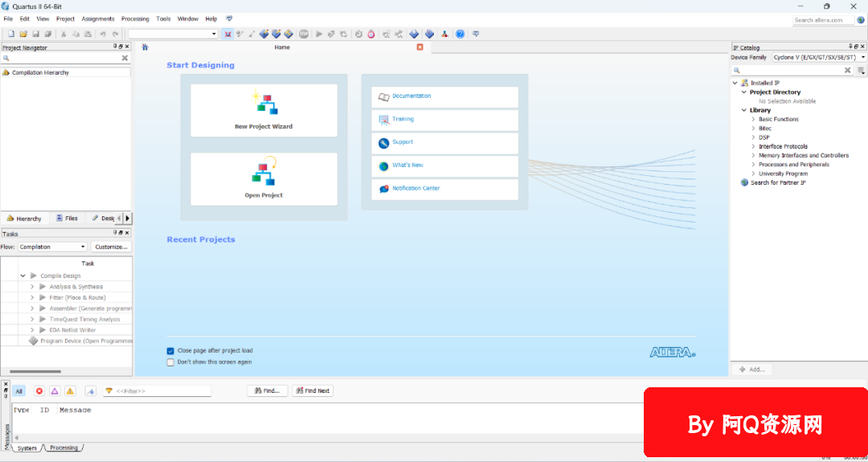Click the Undo arrow icon

coord(103,34)
